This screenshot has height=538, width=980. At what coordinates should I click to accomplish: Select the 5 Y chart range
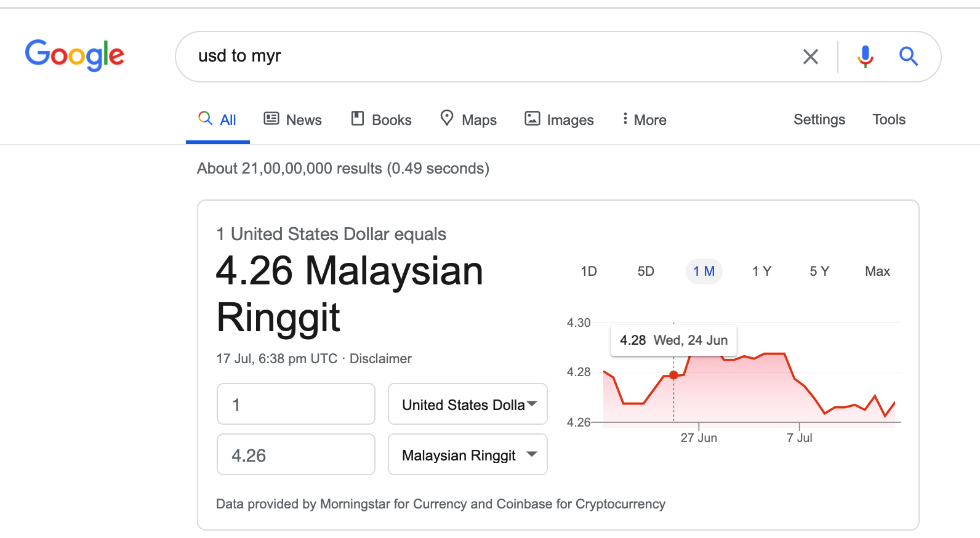pos(819,271)
